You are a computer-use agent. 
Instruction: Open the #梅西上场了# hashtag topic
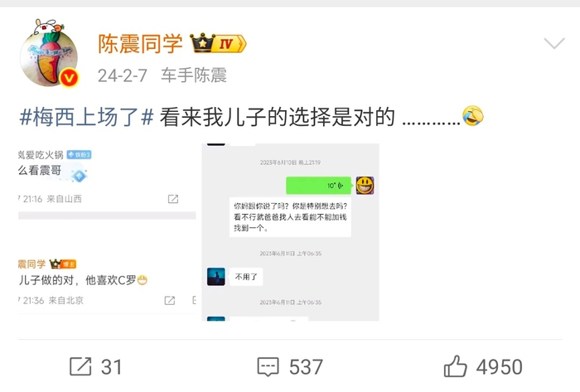pyautogui.click(x=86, y=117)
